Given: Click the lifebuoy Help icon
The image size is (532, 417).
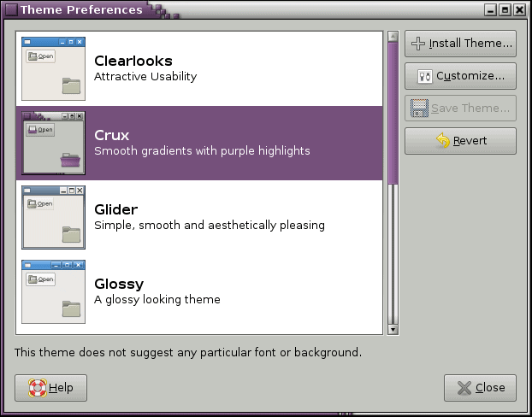Looking at the screenshot, I should pos(37,388).
